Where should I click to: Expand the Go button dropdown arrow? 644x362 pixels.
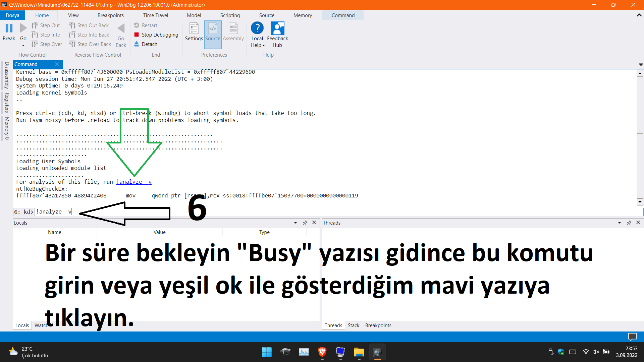coord(23,45)
